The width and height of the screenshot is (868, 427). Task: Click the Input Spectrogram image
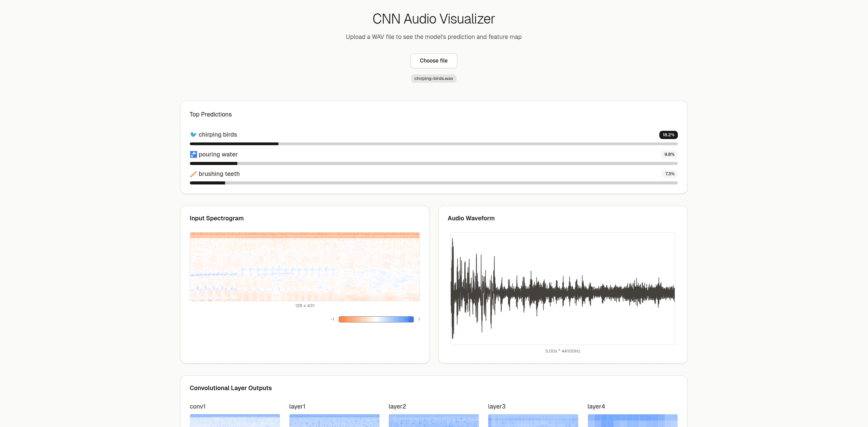[x=305, y=266]
